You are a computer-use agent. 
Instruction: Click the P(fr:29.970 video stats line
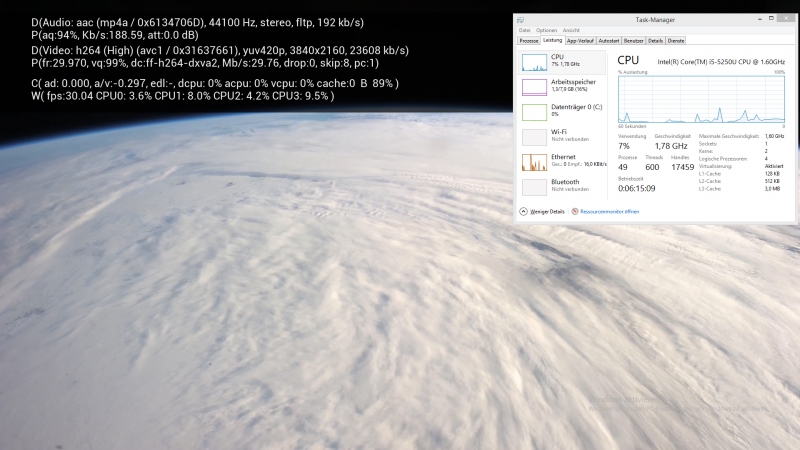[205, 63]
